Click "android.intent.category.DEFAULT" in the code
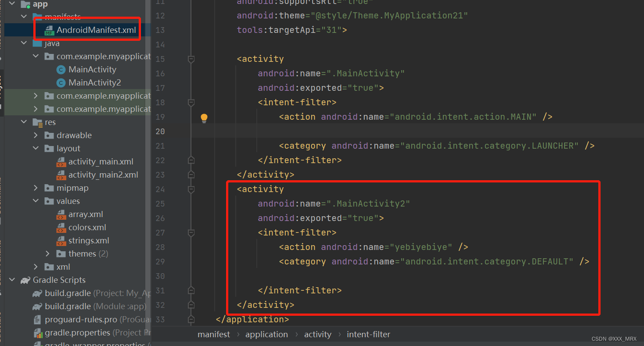The width and height of the screenshot is (644, 346). pyautogui.click(x=487, y=261)
